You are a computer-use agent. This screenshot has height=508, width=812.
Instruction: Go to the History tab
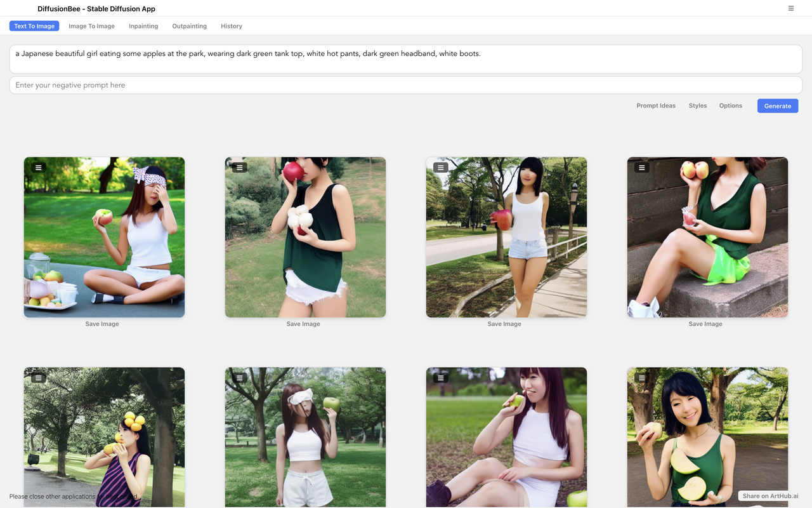tap(232, 26)
